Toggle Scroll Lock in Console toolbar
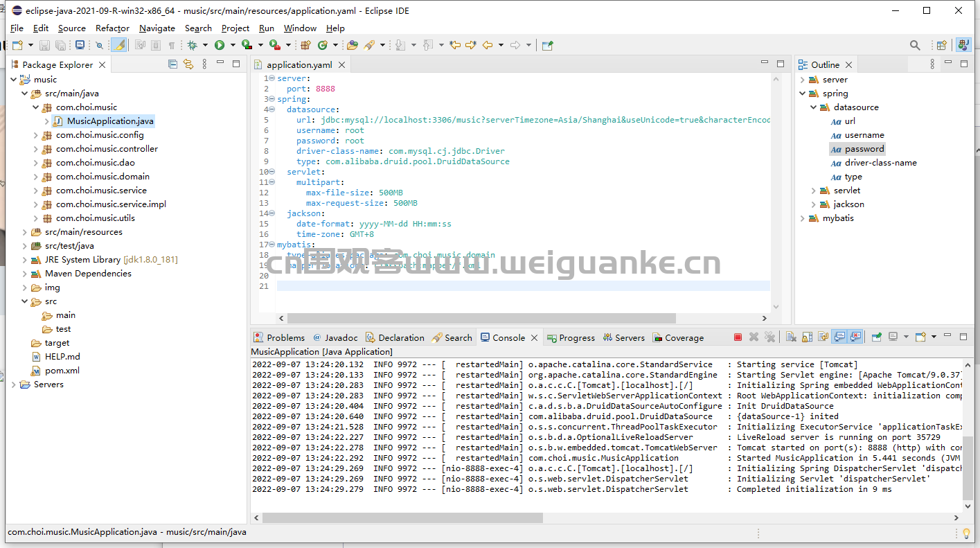The height and width of the screenshot is (548, 980). [x=807, y=337]
